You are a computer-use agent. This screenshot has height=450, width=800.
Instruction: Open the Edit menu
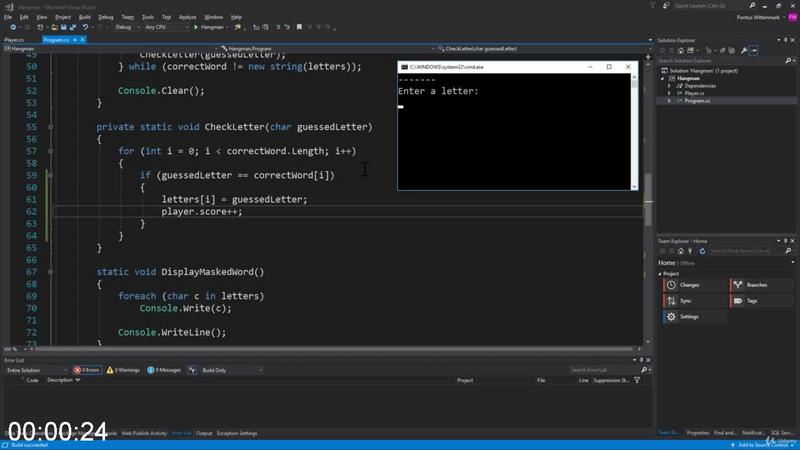click(24, 17)
